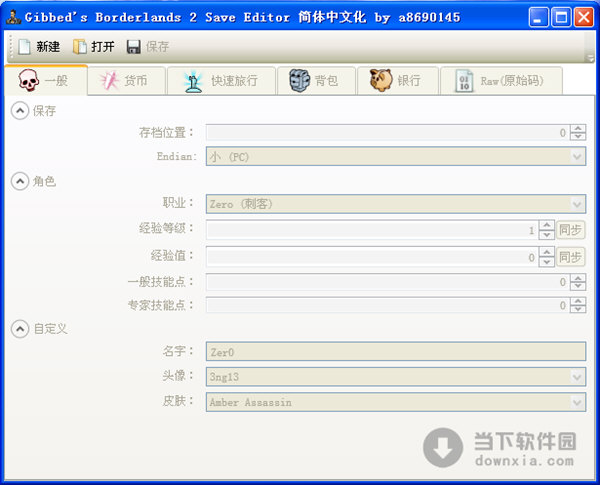Collapse the 自定义 section
600x485 pixels.
[20, 329]
